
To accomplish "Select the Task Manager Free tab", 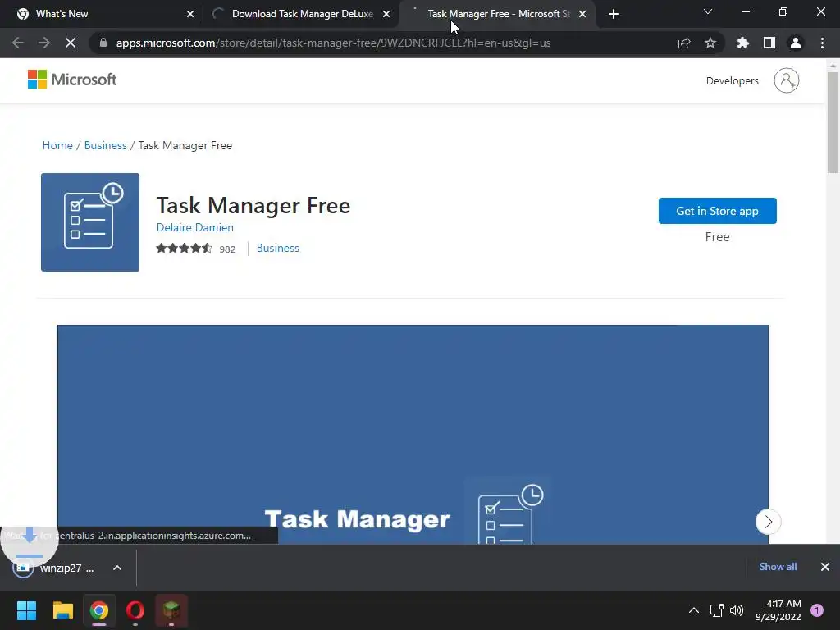I will tap(495, 14).
